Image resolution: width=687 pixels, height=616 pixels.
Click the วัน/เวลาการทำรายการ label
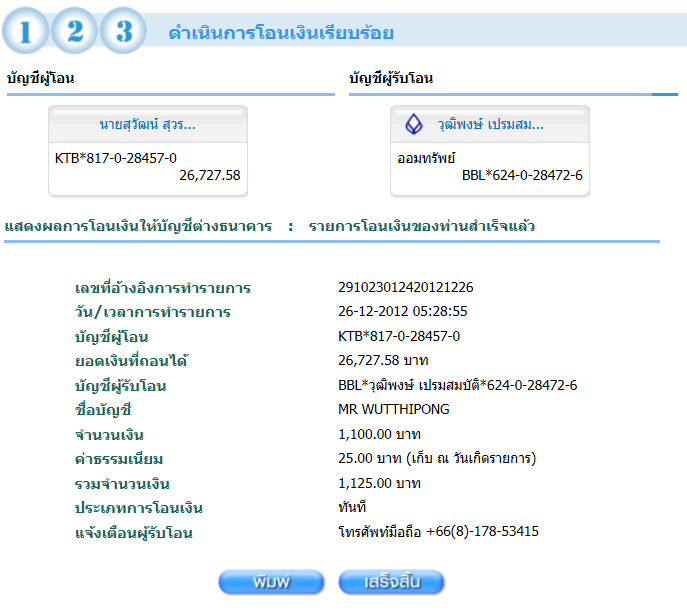coord(152,312)
